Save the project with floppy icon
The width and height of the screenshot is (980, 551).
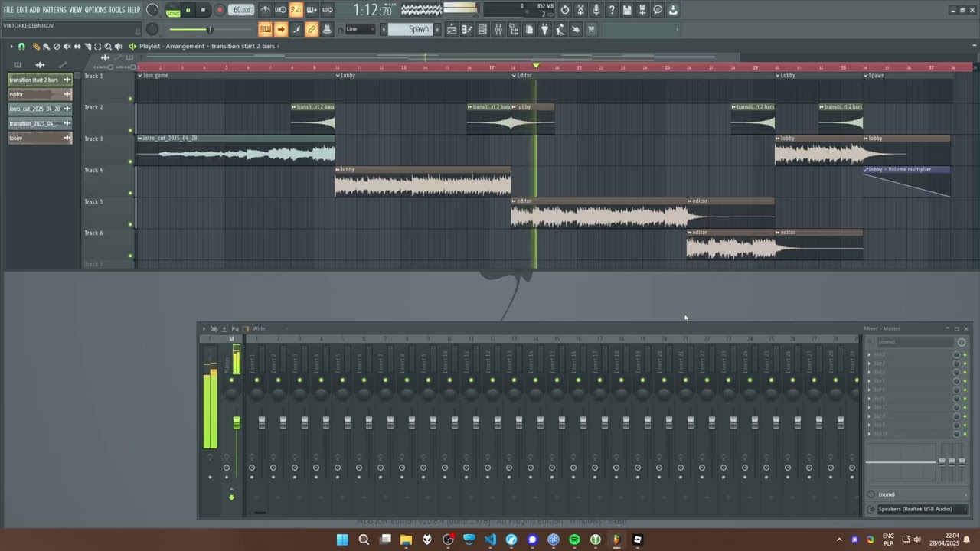pos(627,10)
